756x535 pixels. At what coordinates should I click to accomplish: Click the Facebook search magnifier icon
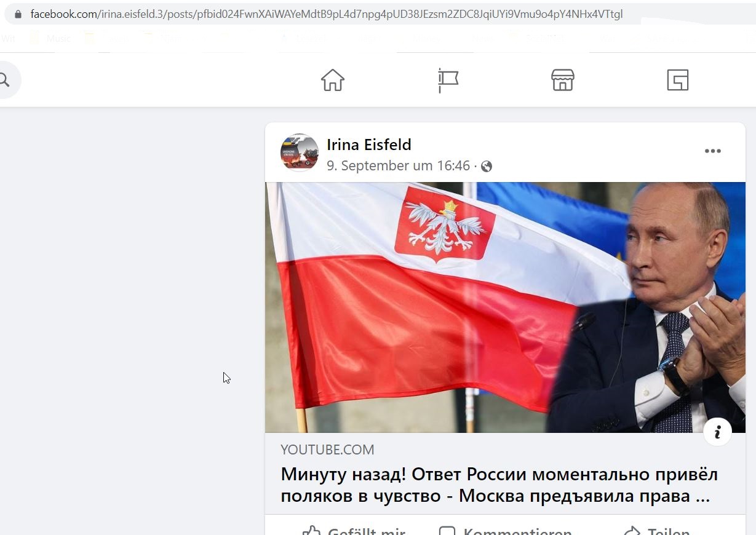(4, 80)
